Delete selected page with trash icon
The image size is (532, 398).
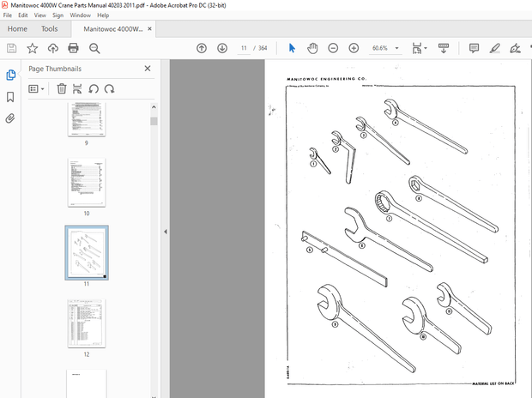click(x=62, y=89)
